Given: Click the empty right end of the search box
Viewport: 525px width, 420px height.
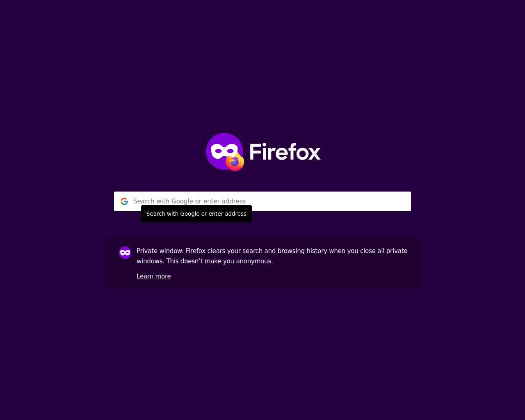Looking at the screenshot, I should click(369, 201).
